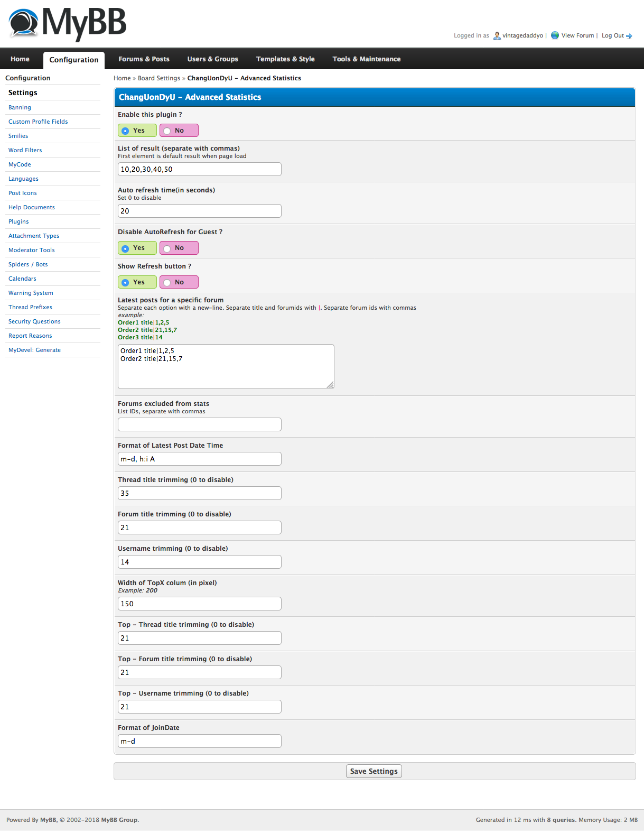Viewport: 644px width, 833px height.
Task: Open the Forums & Posts tab
Action: coord(144,59)
